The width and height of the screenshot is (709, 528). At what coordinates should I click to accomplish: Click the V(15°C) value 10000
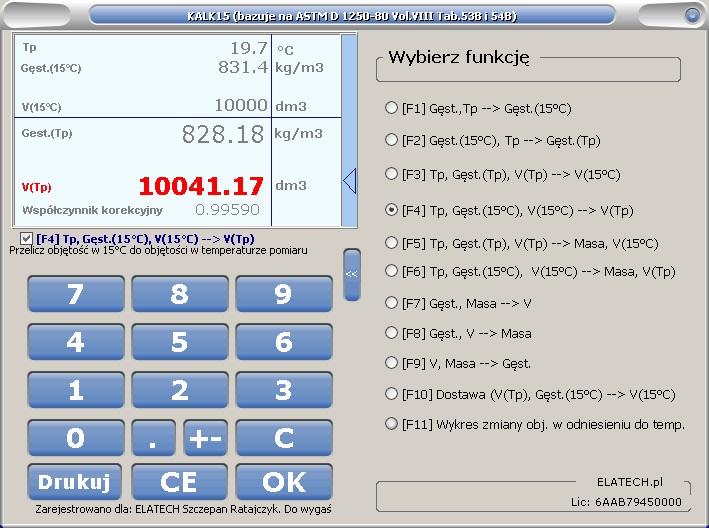[241, 105]
